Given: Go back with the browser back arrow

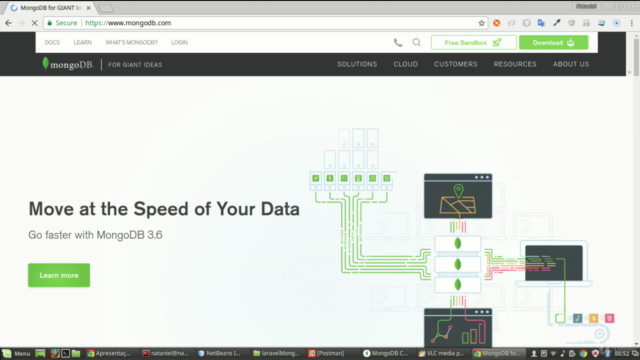Looking at the screenshot, I should [x=9, y=23].
